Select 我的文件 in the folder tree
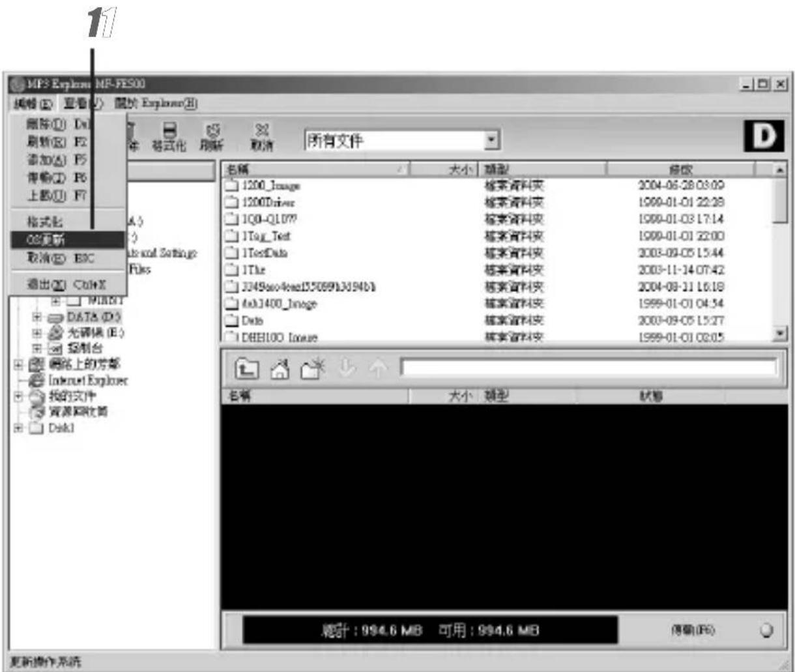This screenshot has height=672, width=795. click(72, 396)
